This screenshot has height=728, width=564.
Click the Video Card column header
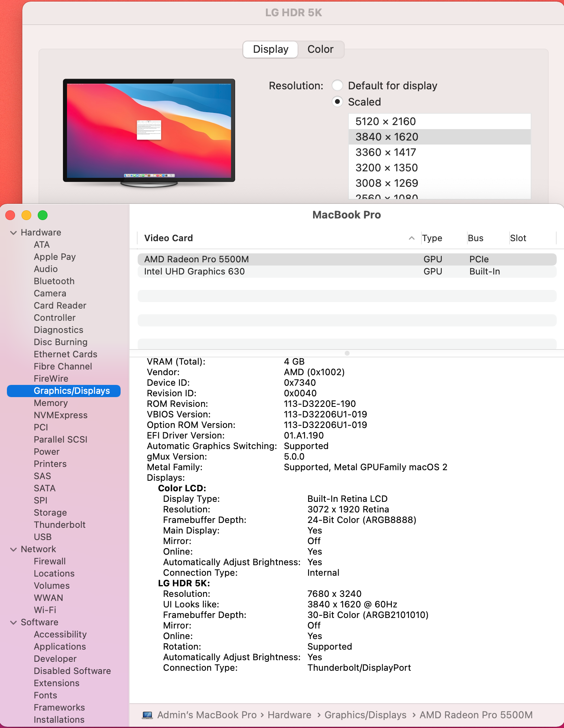click(x=169, y=238)
